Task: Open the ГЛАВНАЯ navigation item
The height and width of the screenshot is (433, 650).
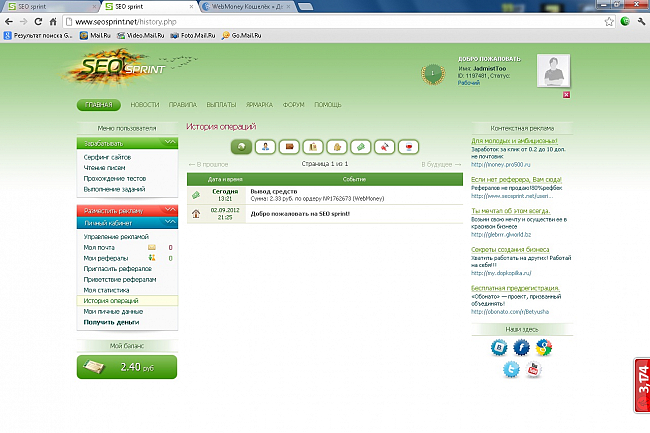Action: tap(99, 105)
